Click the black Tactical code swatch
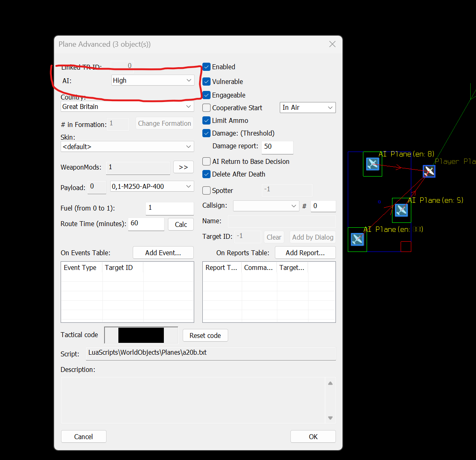Viewport: 476px width, 460px height. click(141, 335)
